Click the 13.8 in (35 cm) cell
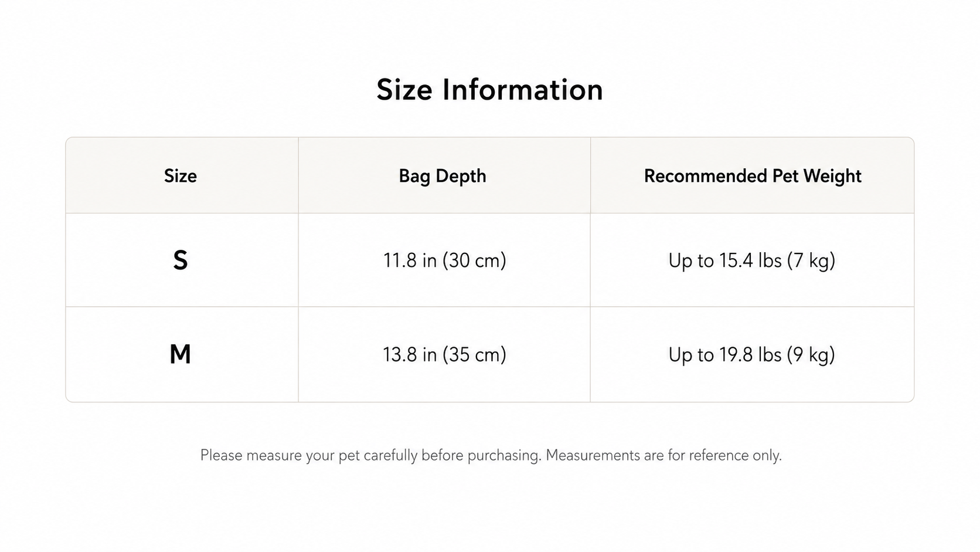The width and height of the screenshot is (980, 552). click(x=444, y=354)
